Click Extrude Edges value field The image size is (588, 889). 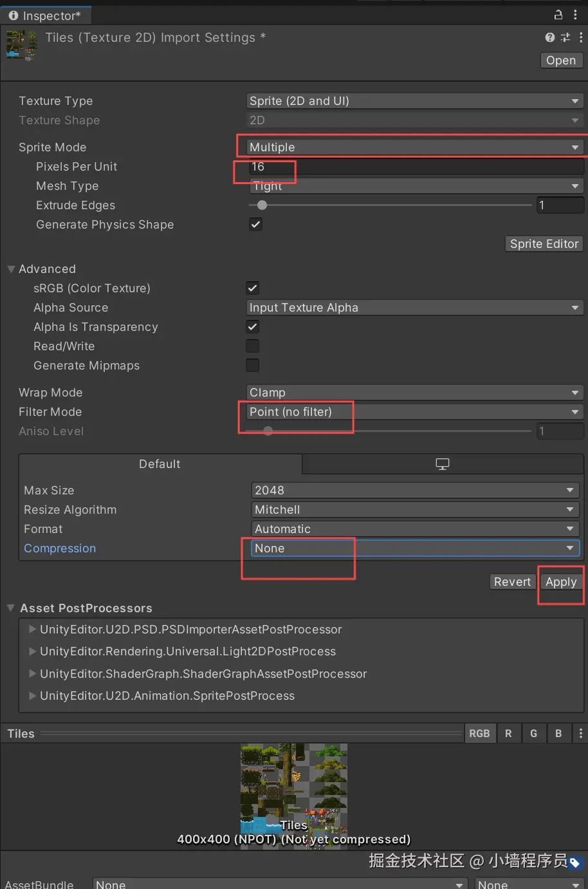pos(560,205)
